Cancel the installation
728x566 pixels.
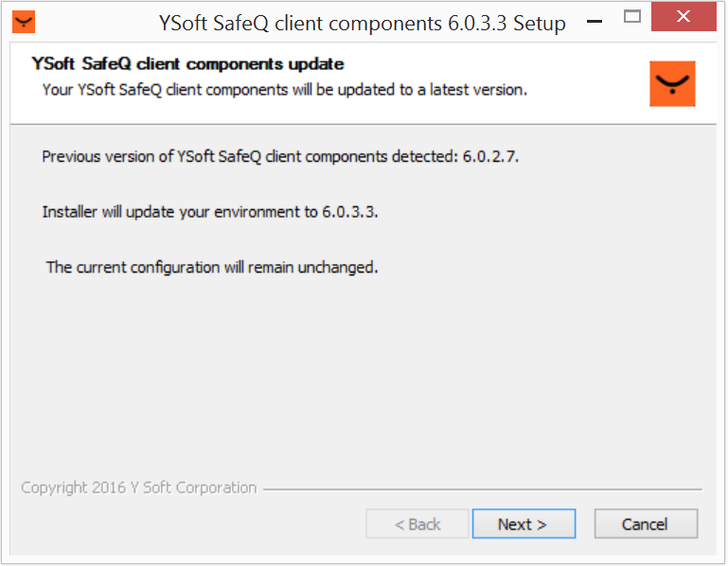click(x=646, y=523)
